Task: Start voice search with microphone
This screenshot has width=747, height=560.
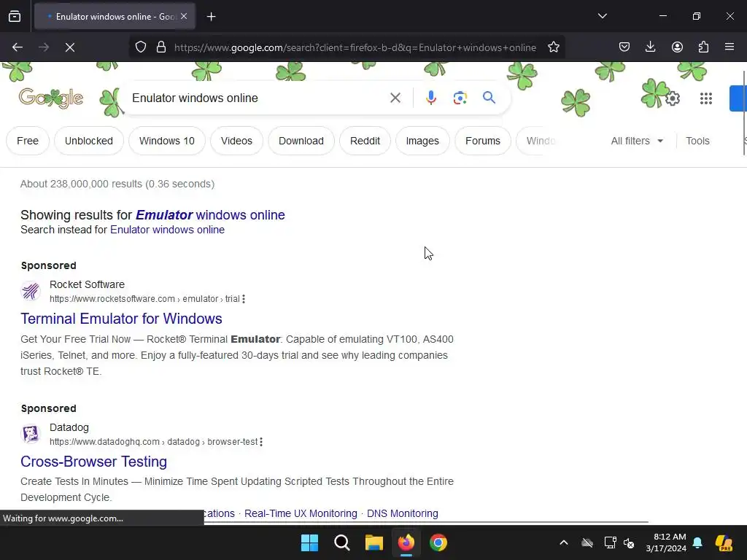Action: tap(430, 98)
